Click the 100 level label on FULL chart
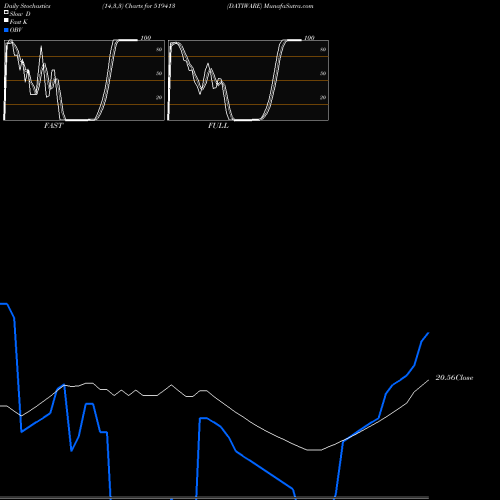This screenshot has width=500, height=500. coord(309,38)
